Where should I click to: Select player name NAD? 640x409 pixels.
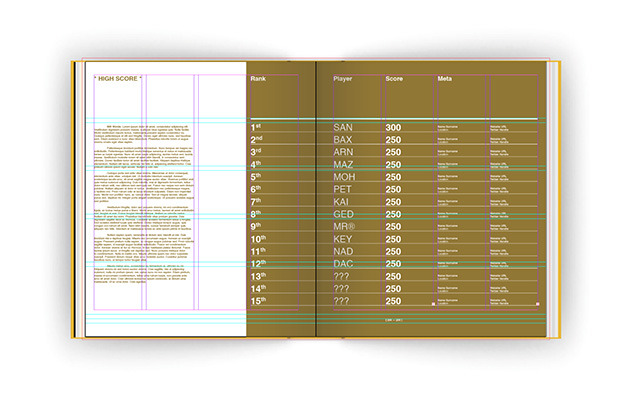click(x=343, y=251)
